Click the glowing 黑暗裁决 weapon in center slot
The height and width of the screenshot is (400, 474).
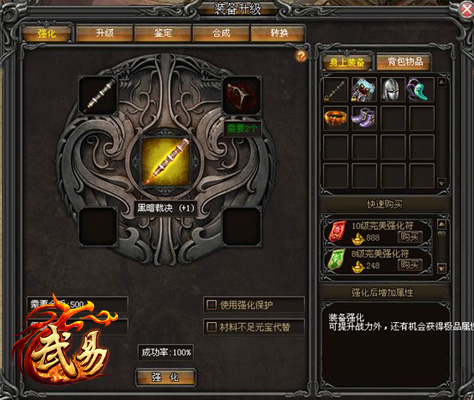pyautogui.click(x=166, y=162)
